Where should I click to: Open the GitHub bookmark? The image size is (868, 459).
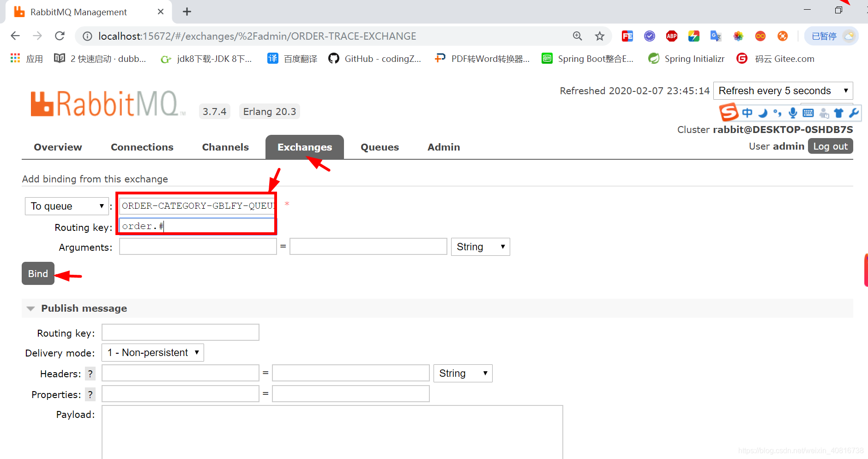point(375,59)
